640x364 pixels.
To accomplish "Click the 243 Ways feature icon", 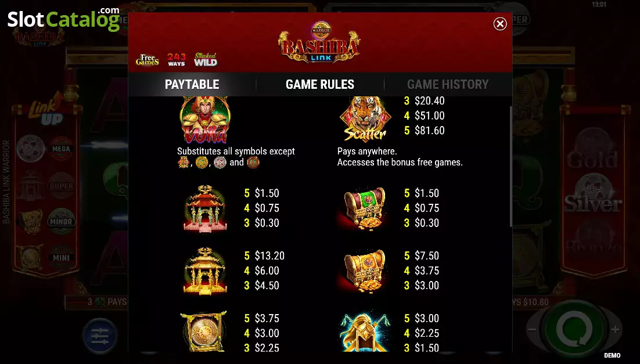I will [177, 60].
